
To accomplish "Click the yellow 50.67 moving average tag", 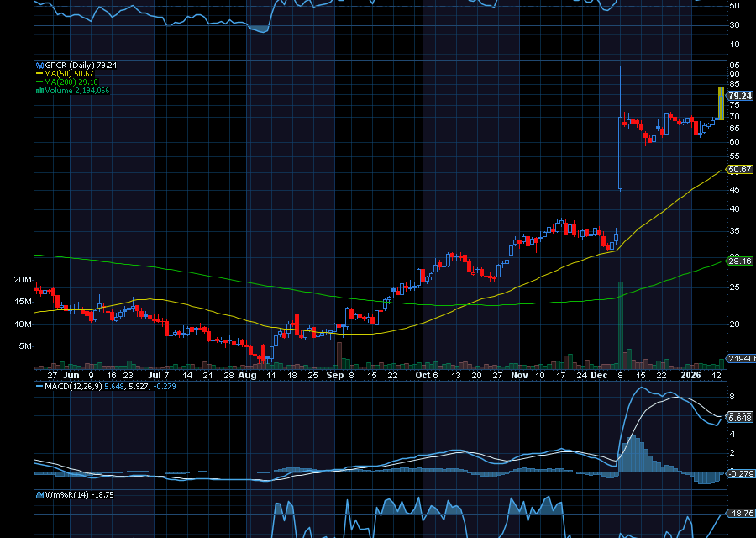I will click(x=739, y=170).
